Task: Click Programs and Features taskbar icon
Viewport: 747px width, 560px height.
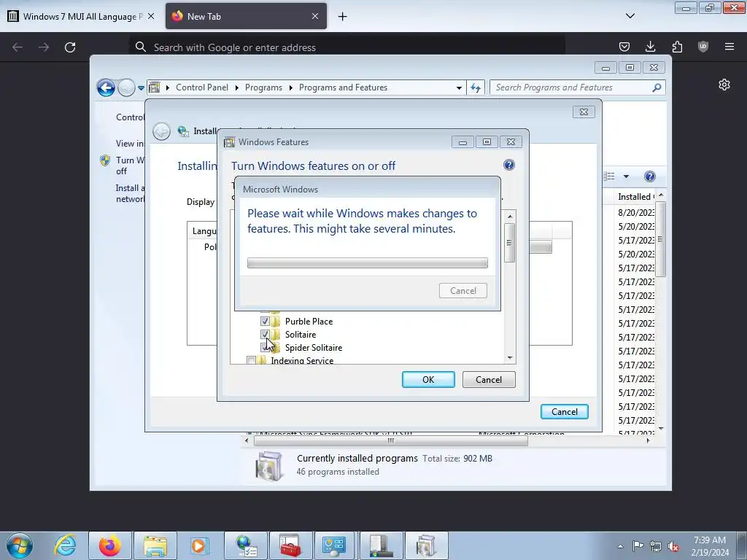Action: [x=425, y=545]
